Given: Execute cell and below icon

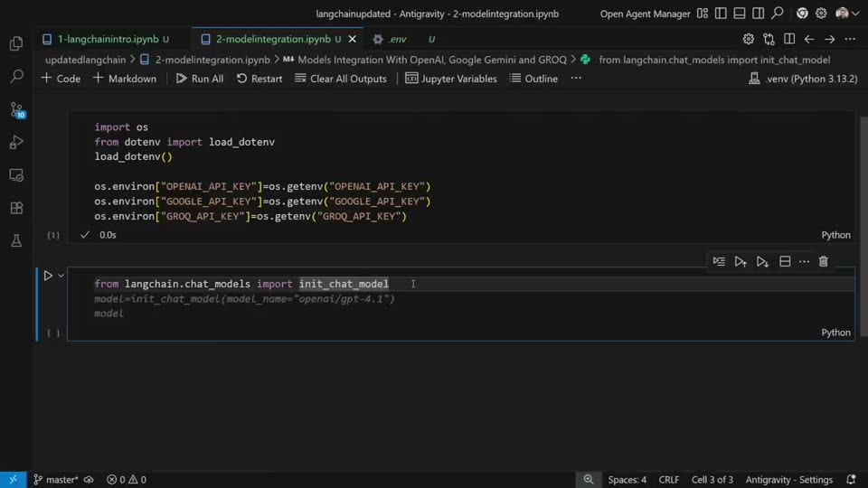Looking at the screenshot, I should click(762, 261).
